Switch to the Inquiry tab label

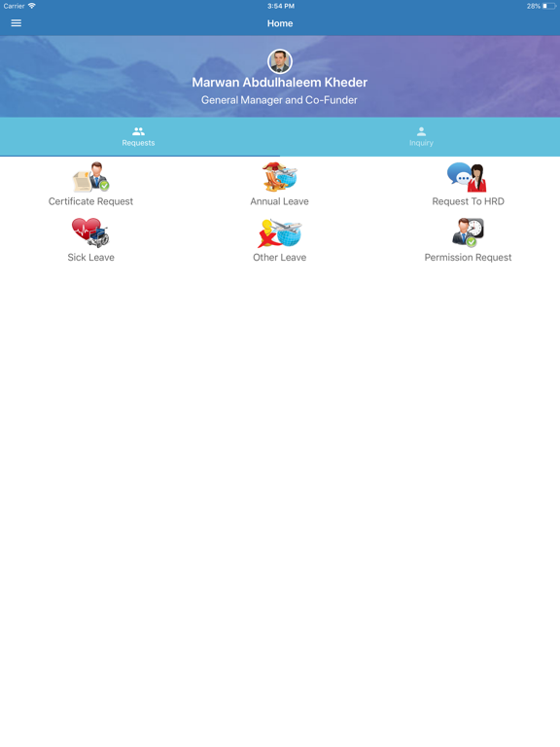coord(421,143)
